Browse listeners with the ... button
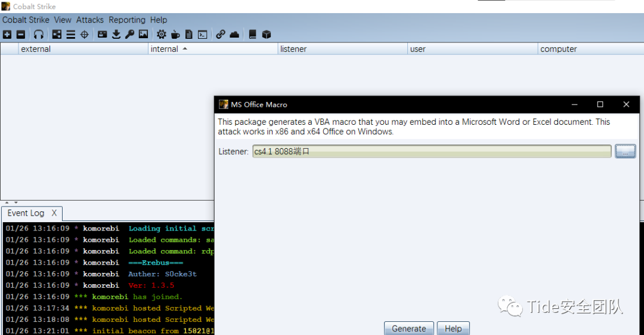 pyautogui.click(x=625, y=152)
